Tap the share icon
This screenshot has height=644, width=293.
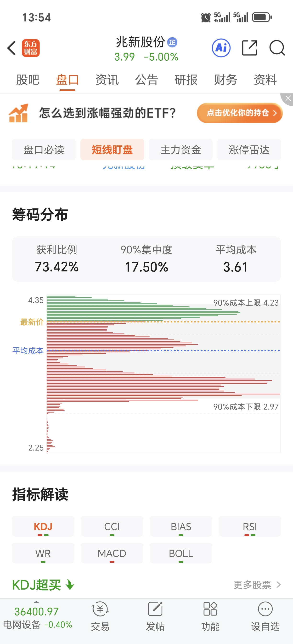[x=249, y=48]
